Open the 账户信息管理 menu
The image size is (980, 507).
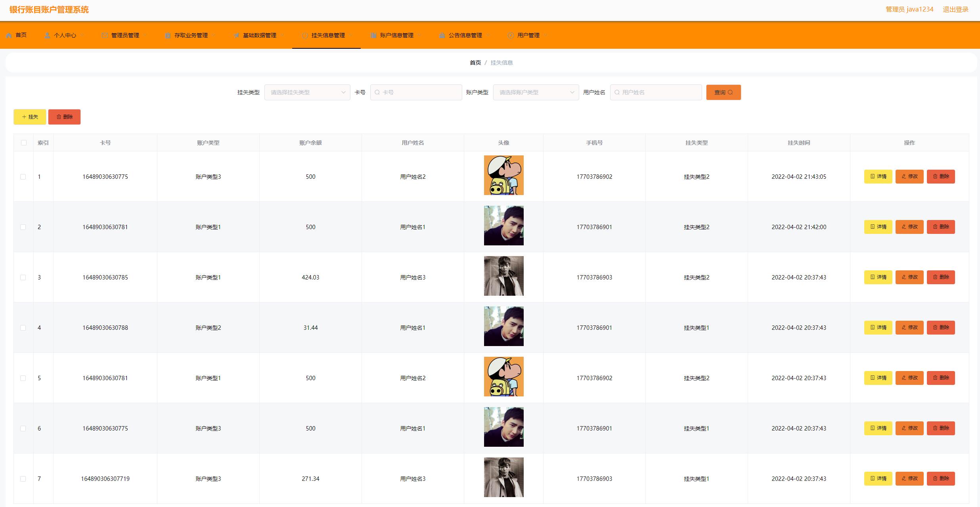[396, 35]
